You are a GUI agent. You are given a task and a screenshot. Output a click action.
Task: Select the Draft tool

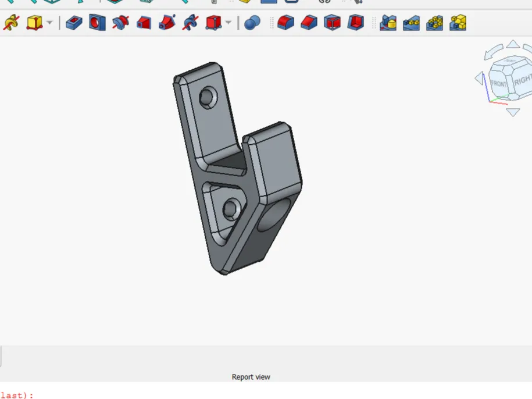click(x=332, y=23)
